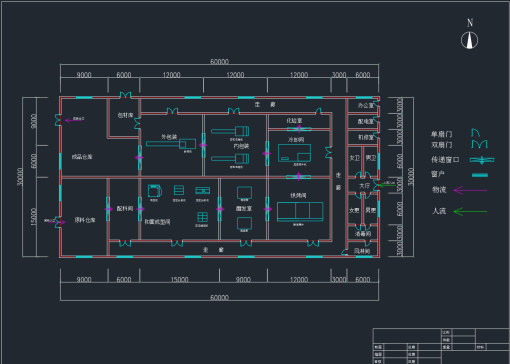Click the 内包装 room label
Image resolution: width=510 pixels, height=364 pixels.
(241, 146)
